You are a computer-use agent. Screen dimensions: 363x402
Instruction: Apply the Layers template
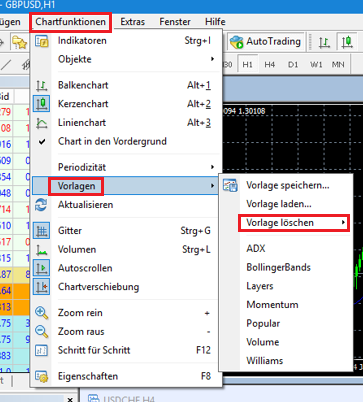click(x=286, y=286)
